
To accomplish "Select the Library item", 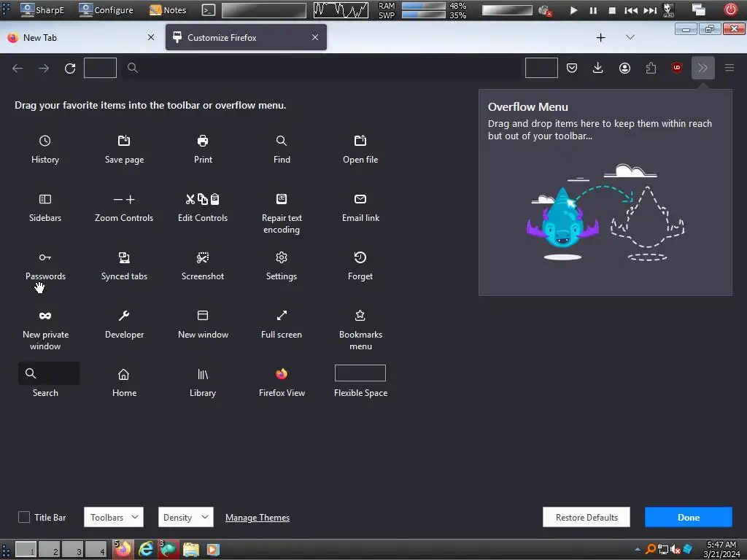I will (203, 382).
